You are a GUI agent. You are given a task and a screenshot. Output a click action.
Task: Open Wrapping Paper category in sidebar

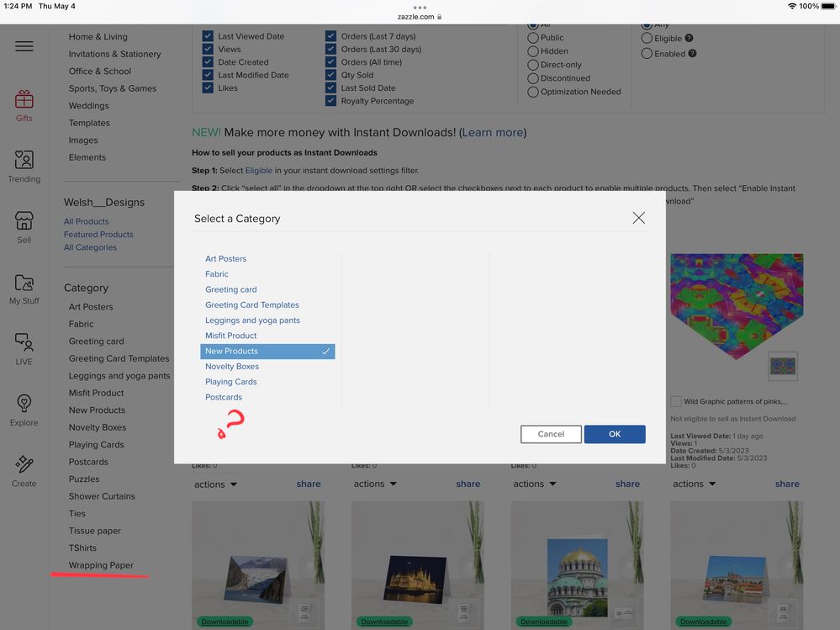point(101,565)
